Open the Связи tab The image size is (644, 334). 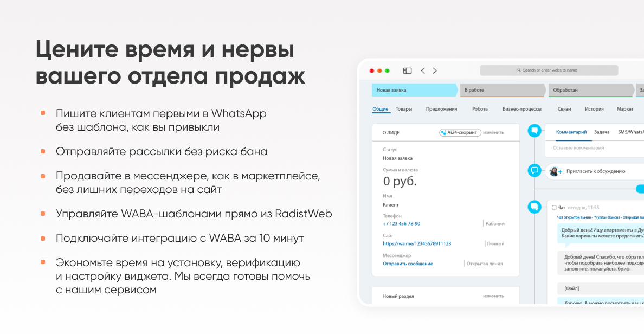tap(564, 109)
